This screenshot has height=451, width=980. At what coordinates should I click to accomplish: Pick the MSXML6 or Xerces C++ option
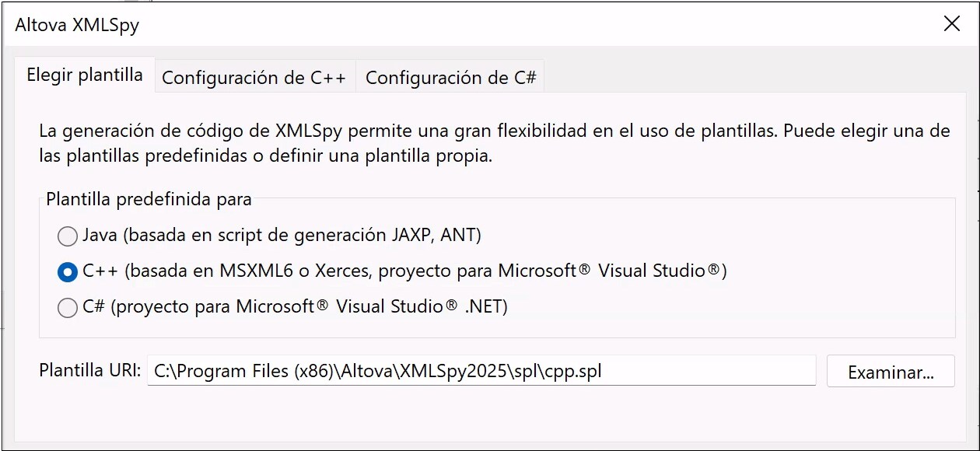[68, 271]
